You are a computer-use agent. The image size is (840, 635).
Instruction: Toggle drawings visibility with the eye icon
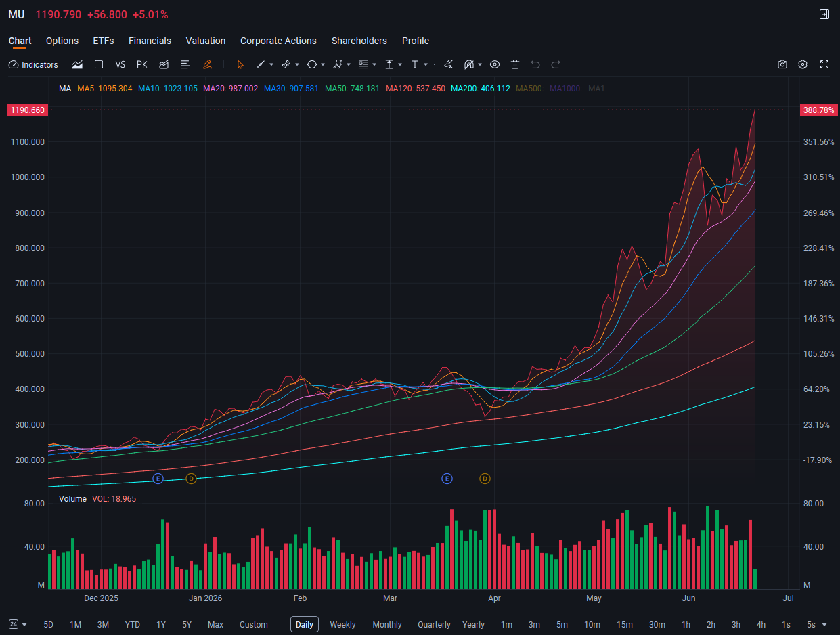coord(495,64)
